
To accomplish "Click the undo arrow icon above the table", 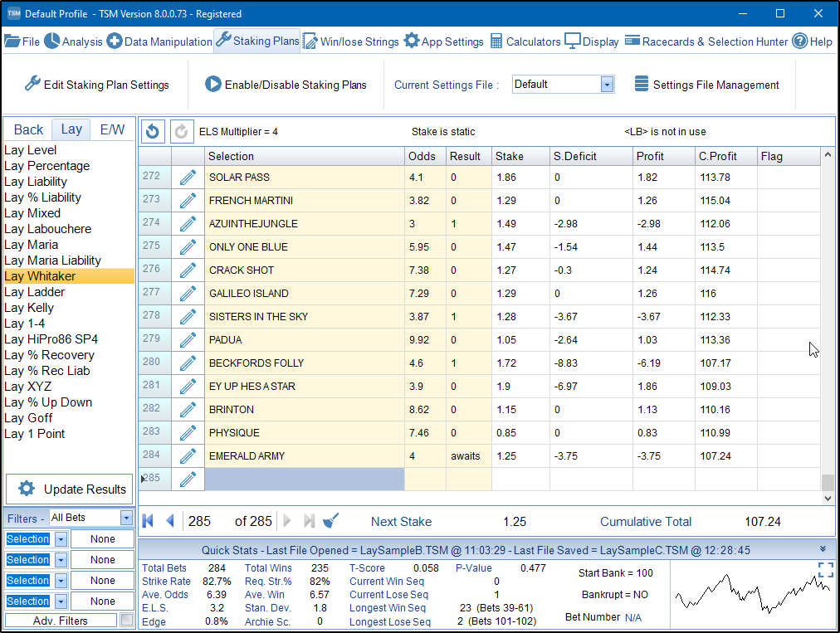I will coord(153,131).
